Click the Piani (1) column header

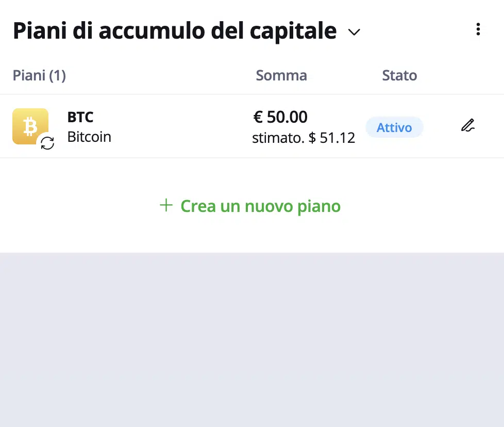[39, 76]
